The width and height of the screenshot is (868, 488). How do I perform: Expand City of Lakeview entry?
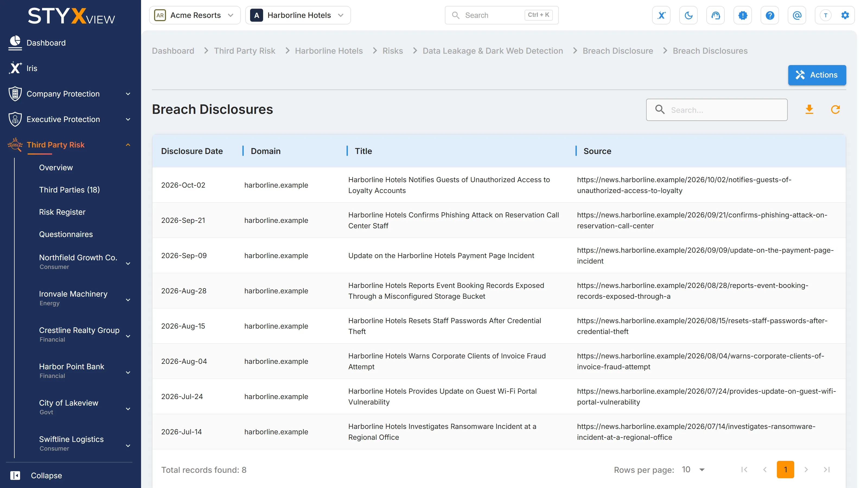coord(128,409)
